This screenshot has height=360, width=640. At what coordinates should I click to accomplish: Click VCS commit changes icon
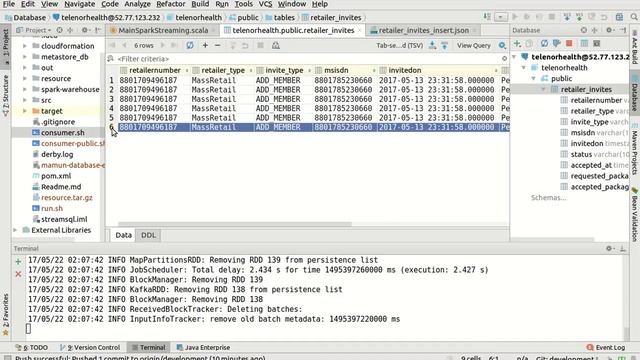pyautogui.click(x=579, y=17)
